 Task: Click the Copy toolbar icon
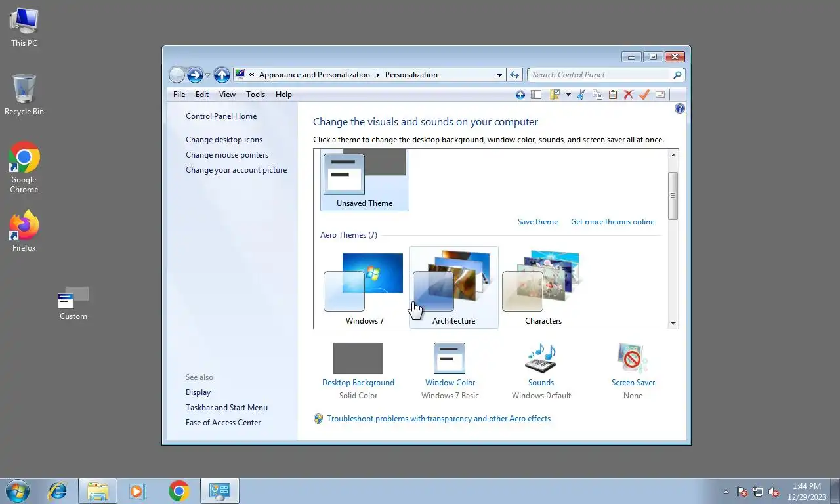pos(597,94)
